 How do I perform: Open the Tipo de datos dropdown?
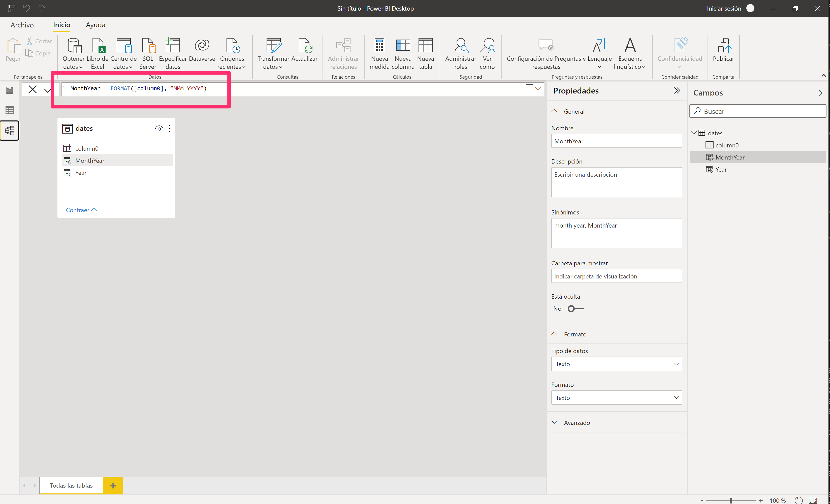click(x=616, y=364)
